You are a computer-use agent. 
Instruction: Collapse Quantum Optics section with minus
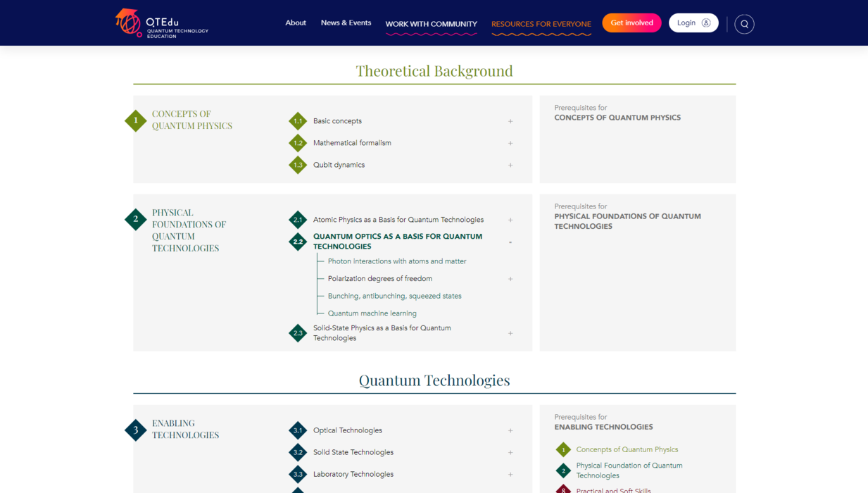[x=510, y=242]
